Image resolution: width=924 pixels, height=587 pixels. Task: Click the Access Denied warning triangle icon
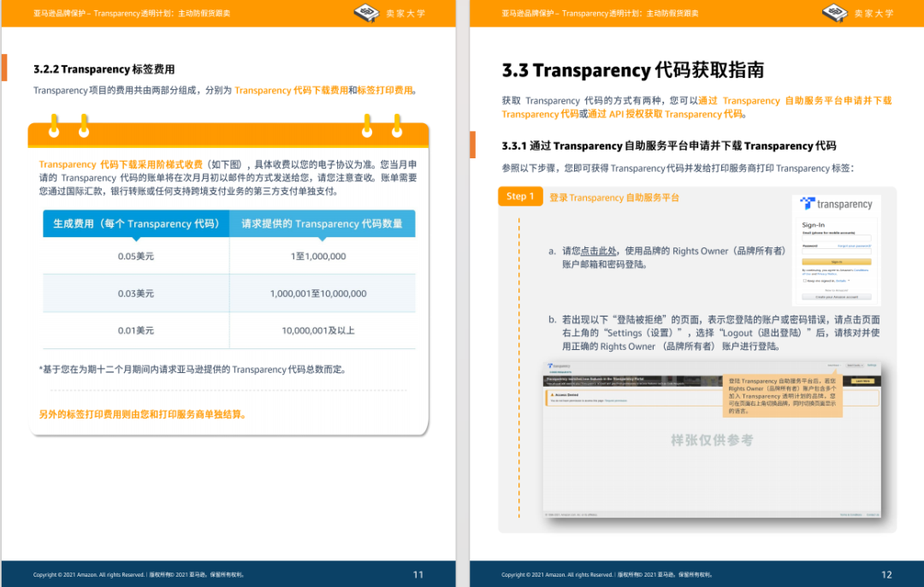pos(553,395)
